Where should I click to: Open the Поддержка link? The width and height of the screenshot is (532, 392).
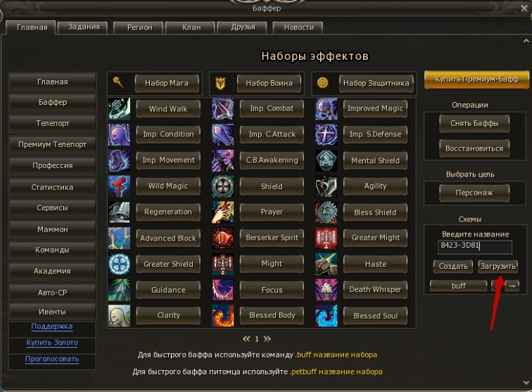pyautogui.click(x=52, y=327)
